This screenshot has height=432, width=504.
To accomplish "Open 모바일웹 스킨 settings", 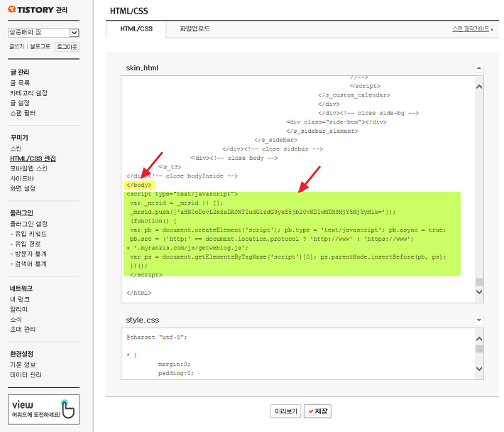I will pos(28,168).
